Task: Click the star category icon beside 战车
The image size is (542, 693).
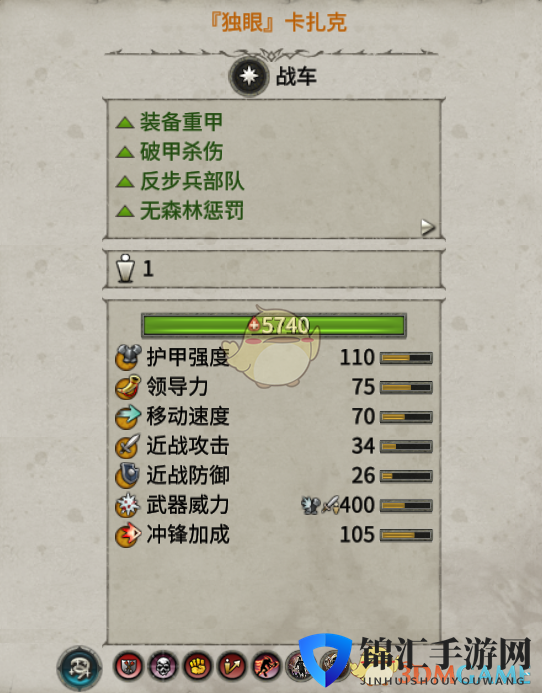Action: (249, 76)
